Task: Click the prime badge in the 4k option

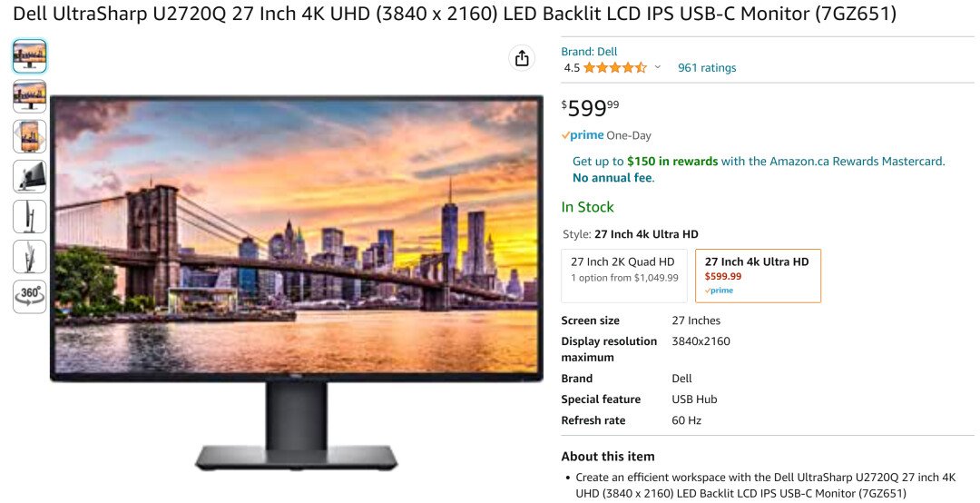Action: coord(720,291)
